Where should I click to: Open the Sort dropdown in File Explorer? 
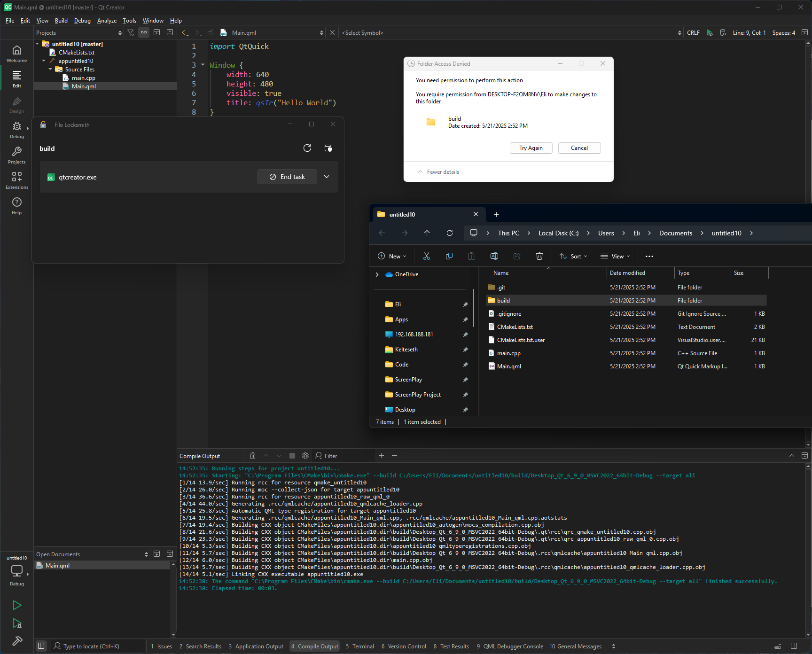(x=573, y=256)
